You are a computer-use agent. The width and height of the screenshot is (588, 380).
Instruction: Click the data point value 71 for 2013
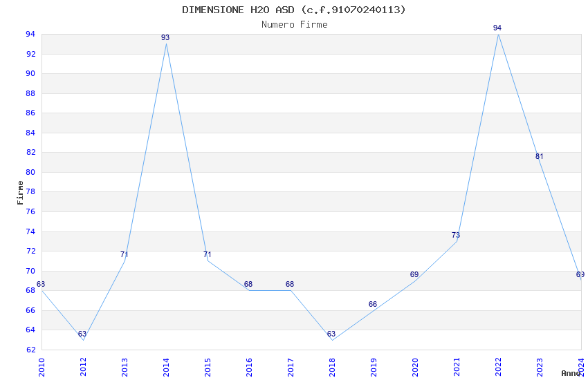click(x=124, y=254)
